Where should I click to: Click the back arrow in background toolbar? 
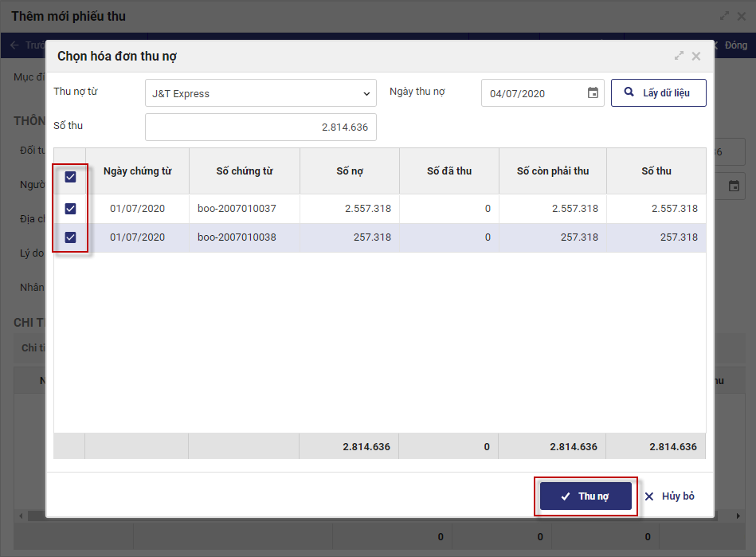(x=14, y=45)
